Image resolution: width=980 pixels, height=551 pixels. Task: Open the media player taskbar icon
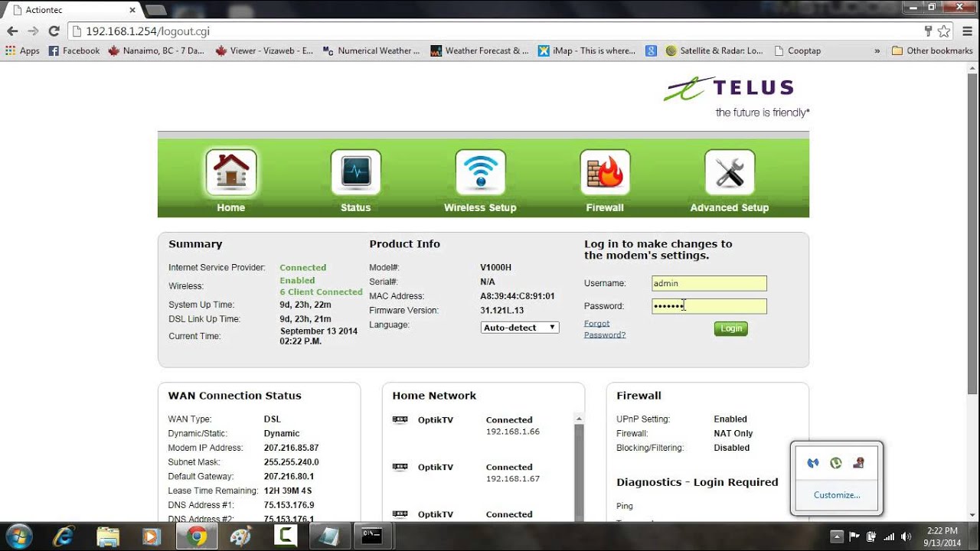click(x=152, y=537)
